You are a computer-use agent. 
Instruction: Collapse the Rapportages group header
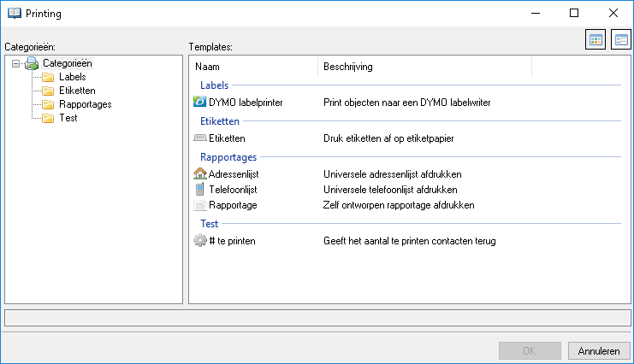pyautogui.click(x=228, y=157)
